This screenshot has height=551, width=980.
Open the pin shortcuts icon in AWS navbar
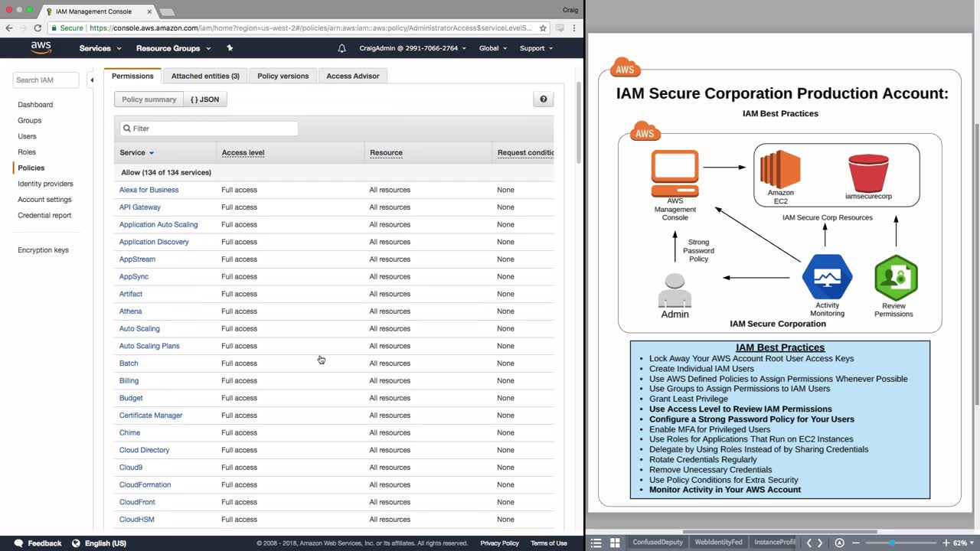230,48
